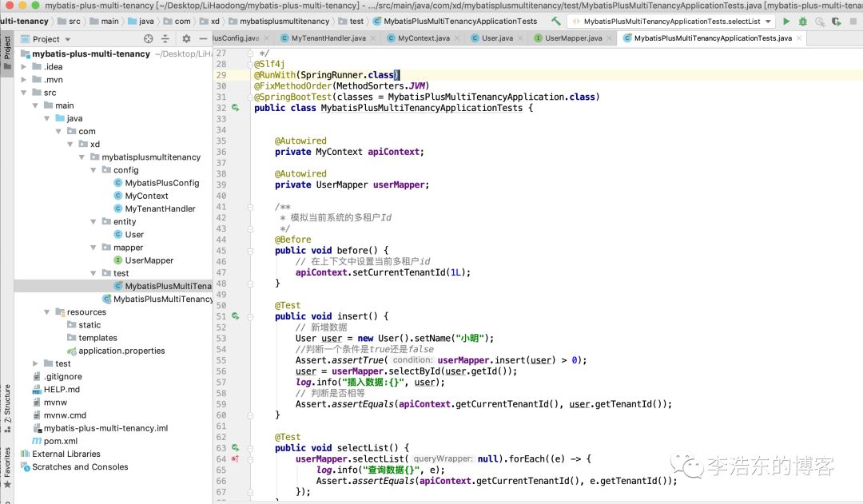Run the selectList test from the line 63 gutter icon
The image size is (863, 504).
[235, 448]
